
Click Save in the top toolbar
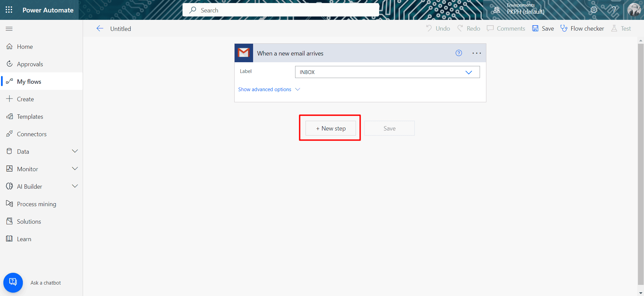coord(543,29)
